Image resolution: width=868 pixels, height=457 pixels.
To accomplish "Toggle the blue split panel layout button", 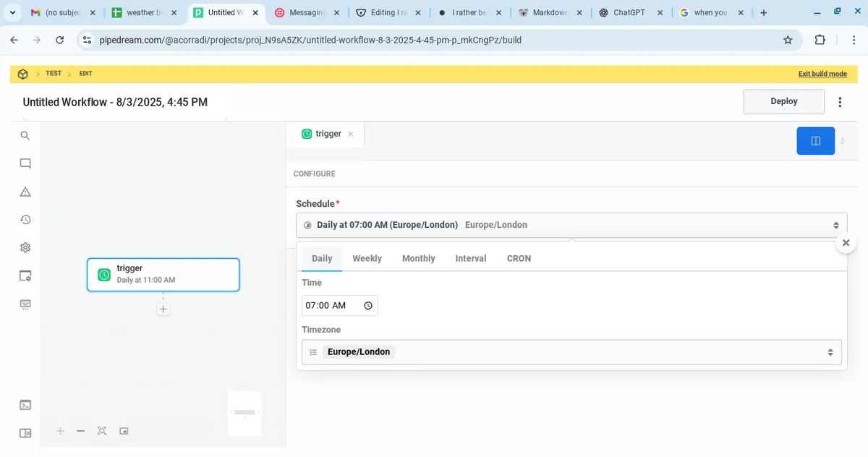I will 815,141.
